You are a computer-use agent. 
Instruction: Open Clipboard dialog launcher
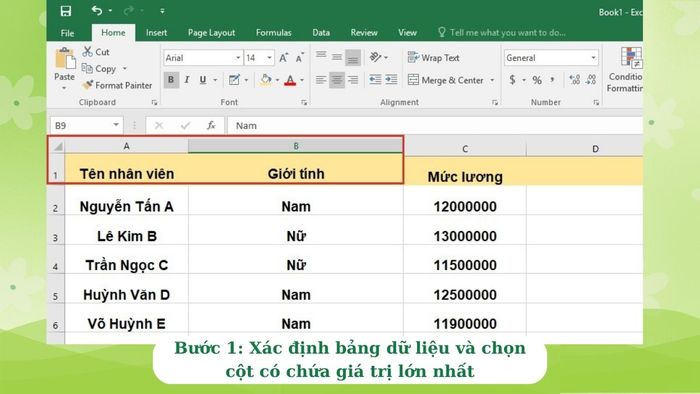[154, 103]
